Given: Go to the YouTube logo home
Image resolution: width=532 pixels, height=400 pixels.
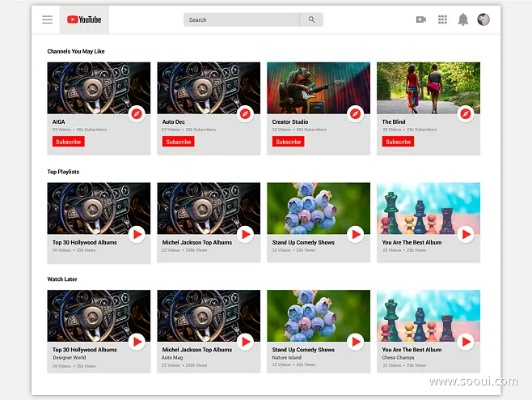Looking at the screenshot, I should (x=84, y=20).
